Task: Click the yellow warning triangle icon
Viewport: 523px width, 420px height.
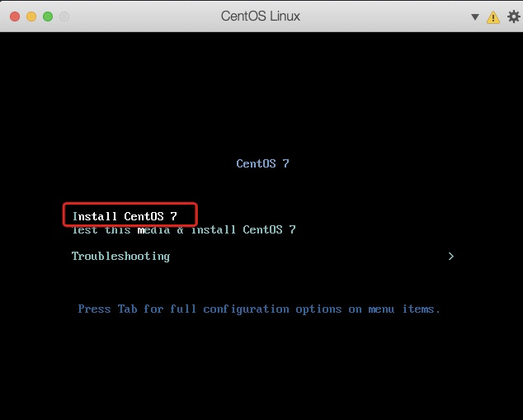Action: point(493,17)
